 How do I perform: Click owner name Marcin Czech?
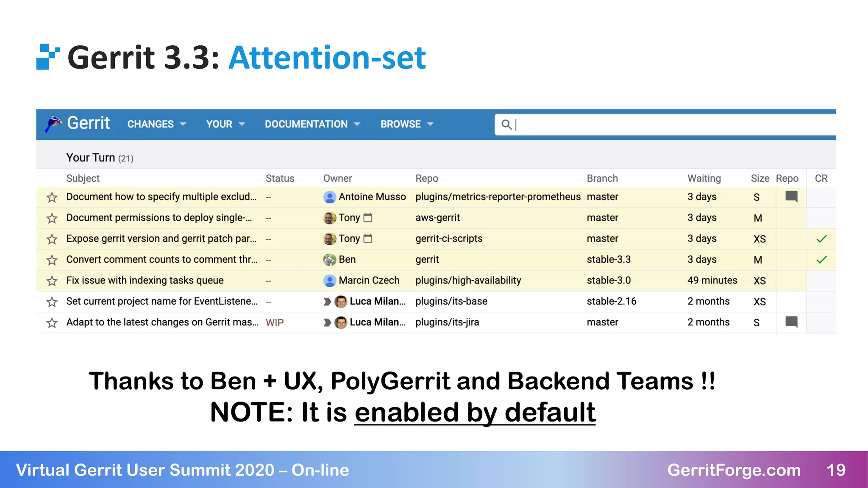tap(369, 280)
